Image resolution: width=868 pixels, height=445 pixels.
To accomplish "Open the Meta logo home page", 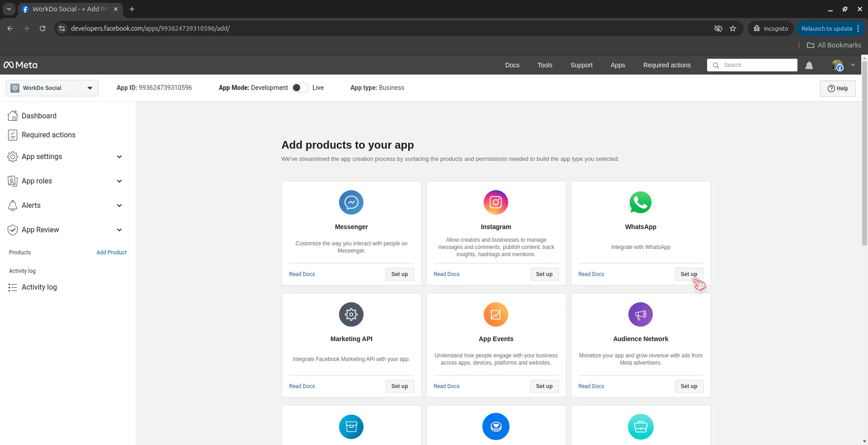I will (20, 65).
